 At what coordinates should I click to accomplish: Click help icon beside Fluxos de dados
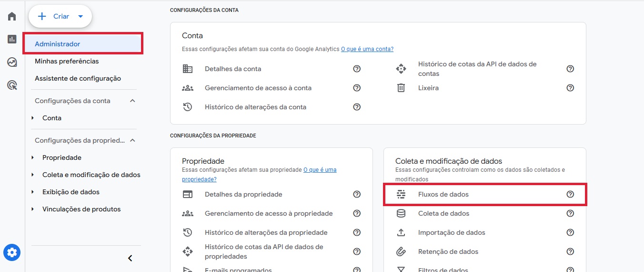(570, 194)
